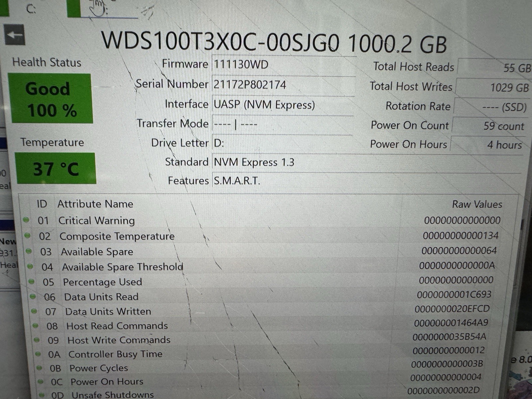This screenshot has height=399, width=532.
Task: Click status dot for Power Cycles
Action: point(39,368)
